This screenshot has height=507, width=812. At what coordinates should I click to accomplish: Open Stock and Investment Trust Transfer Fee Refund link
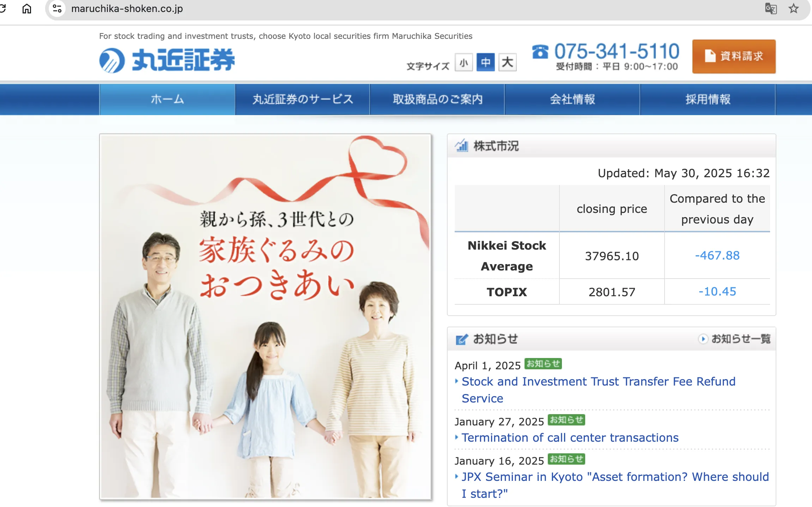pyautogui.click(x=599, y=390)
